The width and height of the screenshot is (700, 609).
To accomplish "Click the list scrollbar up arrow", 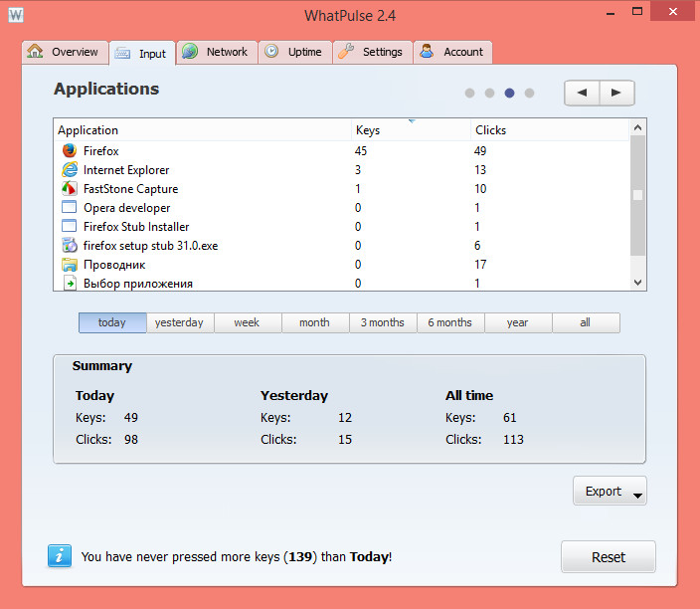I will 637,127.
